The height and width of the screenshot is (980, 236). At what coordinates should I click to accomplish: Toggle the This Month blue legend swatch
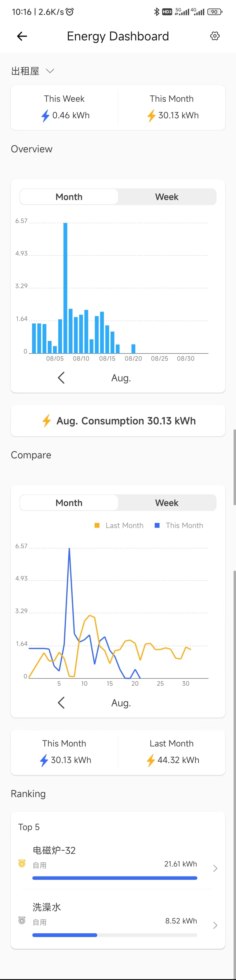click(x=157, y=525)
